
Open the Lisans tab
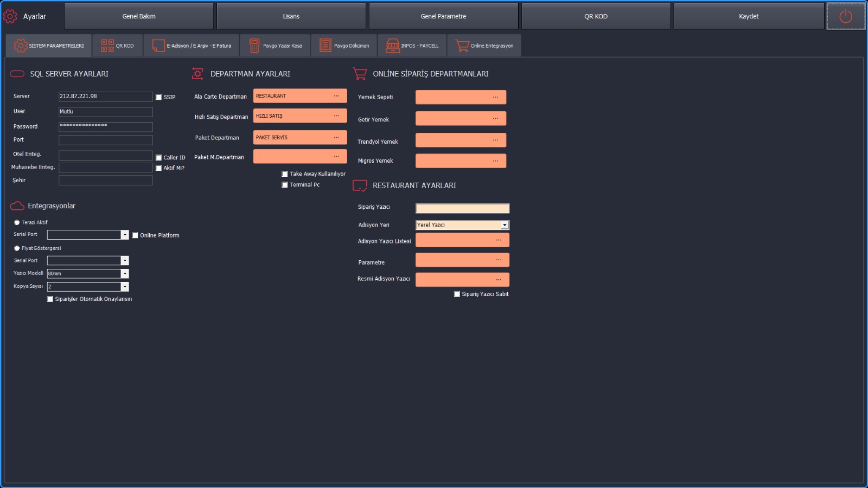[291, 16]
